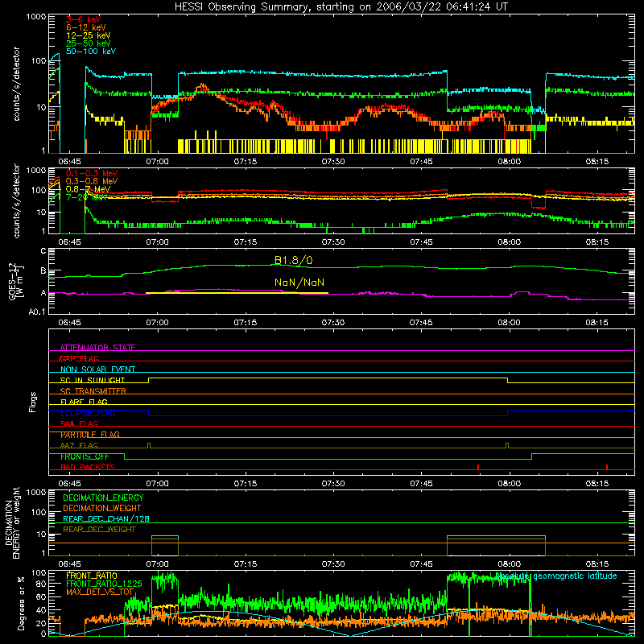644x644 pixels.
Task: Select the FRONT_RATIO_1225 legend label
Action: click(x=104, y=584)
